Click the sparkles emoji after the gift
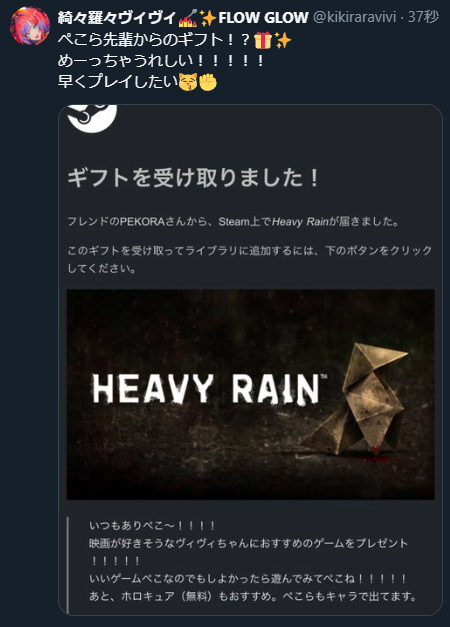 pyautogui.click(x=283, y=40)
